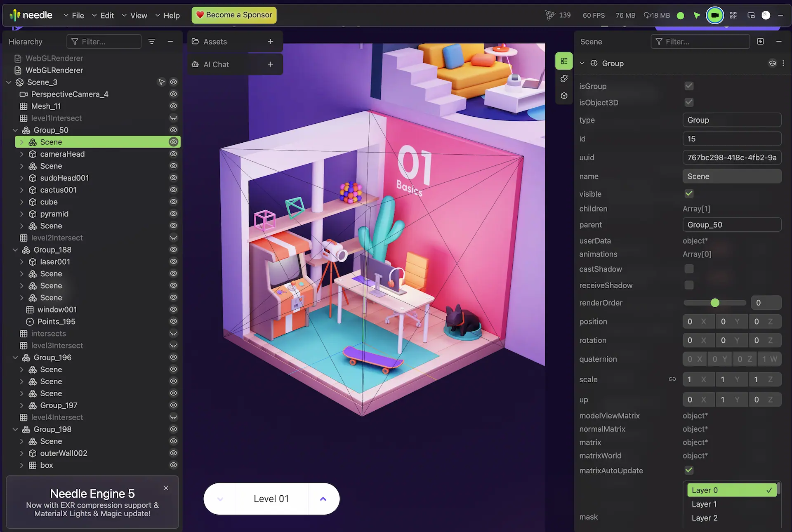Click the scale link-axes icon
792x532 pixels.
[x=672, y=379]
